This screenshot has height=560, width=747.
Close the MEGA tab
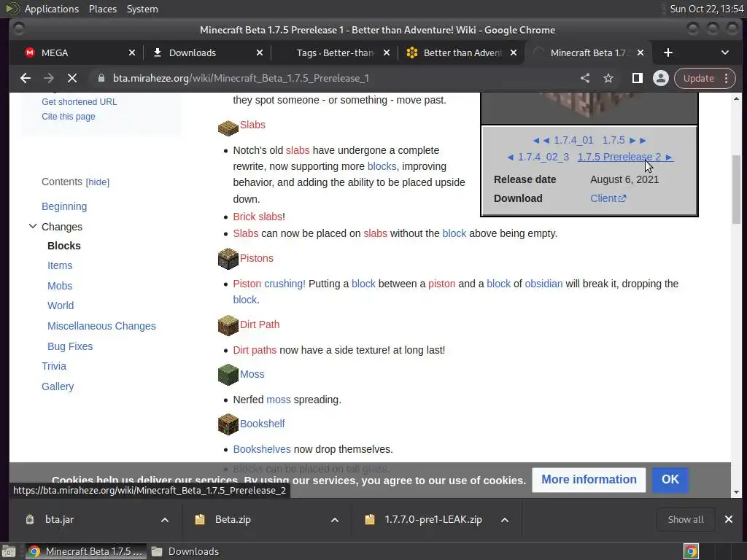(x=132, y=52)
